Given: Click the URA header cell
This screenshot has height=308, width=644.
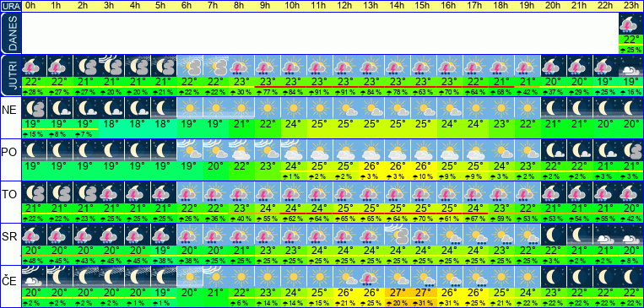Looking at the screenshot, I should tap(10, 6).
